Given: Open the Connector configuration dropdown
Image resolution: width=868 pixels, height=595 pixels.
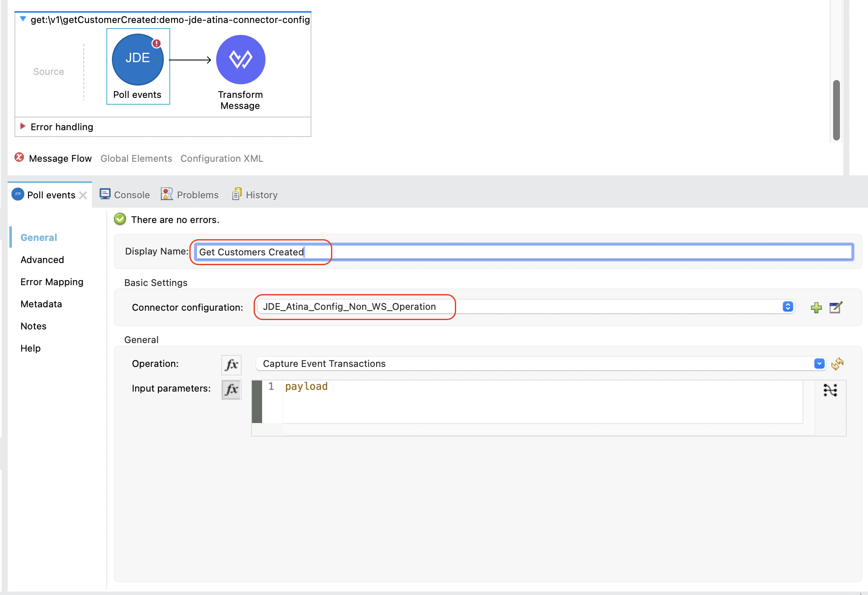Looking at the screenshot, I should [x=788, y=306].
